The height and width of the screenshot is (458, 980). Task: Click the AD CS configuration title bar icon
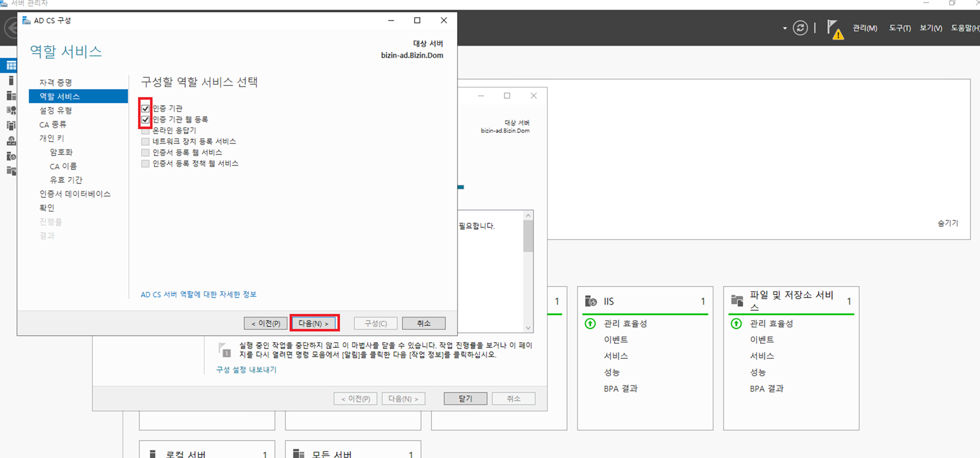tap(26, 20)
